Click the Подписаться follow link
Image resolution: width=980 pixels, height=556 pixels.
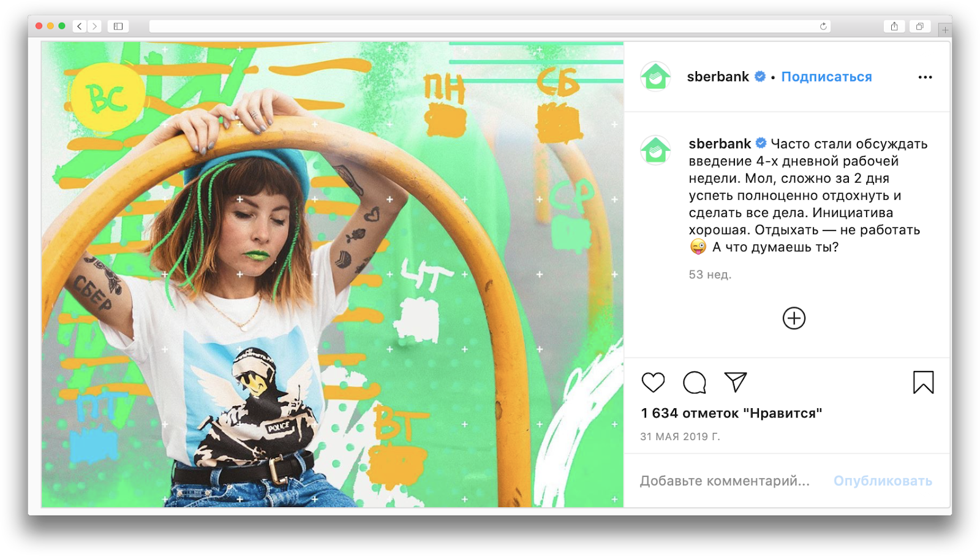click(826, 77)
